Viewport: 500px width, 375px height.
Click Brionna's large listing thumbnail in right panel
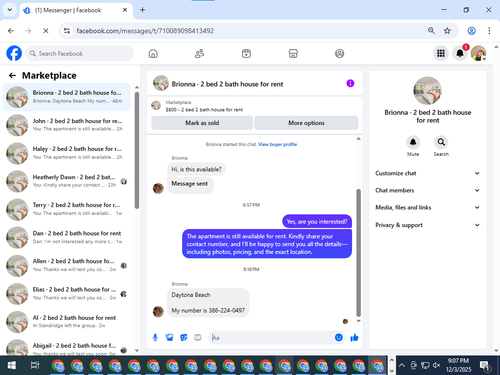pos(427,91)
